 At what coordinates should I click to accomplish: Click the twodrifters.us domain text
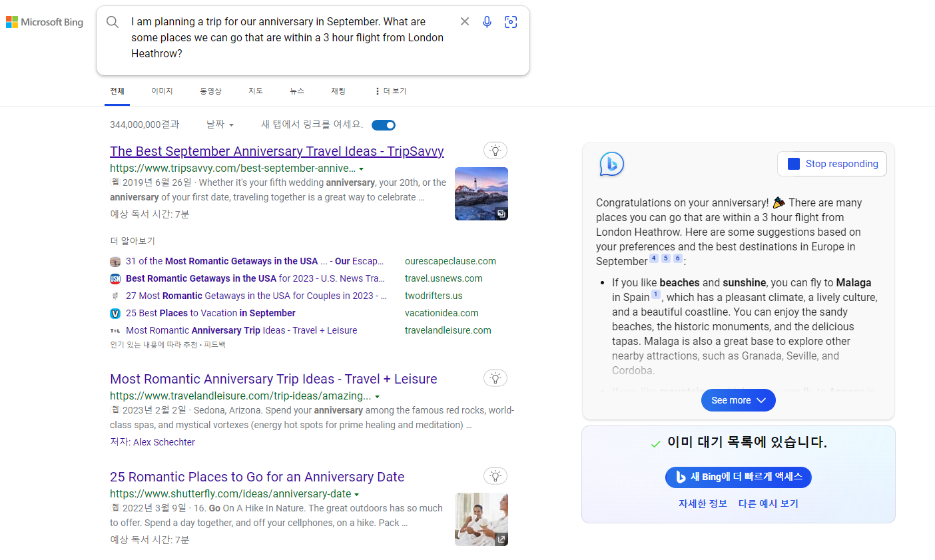pyautogui.click(x=434, y=296)
